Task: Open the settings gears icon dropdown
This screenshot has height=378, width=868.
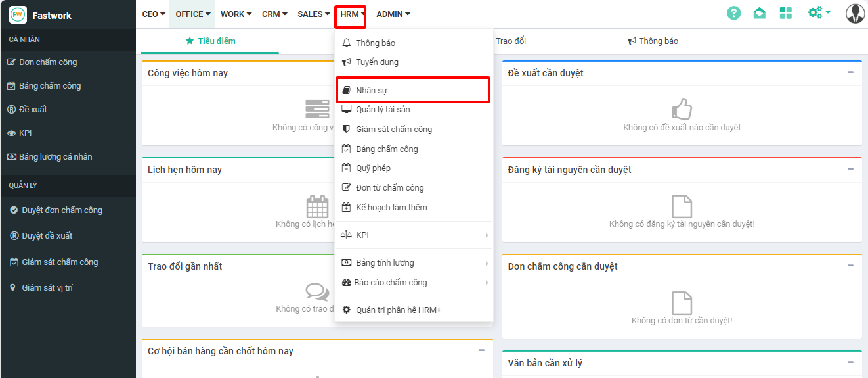Action: [818, 13]
